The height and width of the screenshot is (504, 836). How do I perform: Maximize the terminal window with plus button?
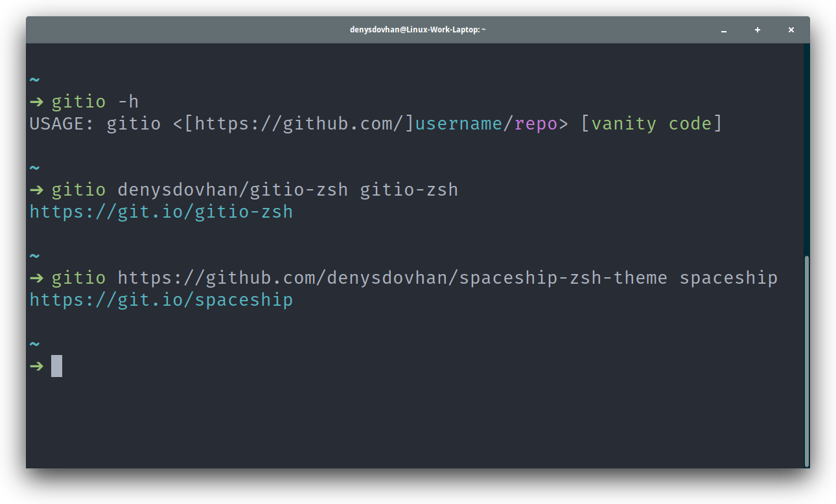pos(758,30)
